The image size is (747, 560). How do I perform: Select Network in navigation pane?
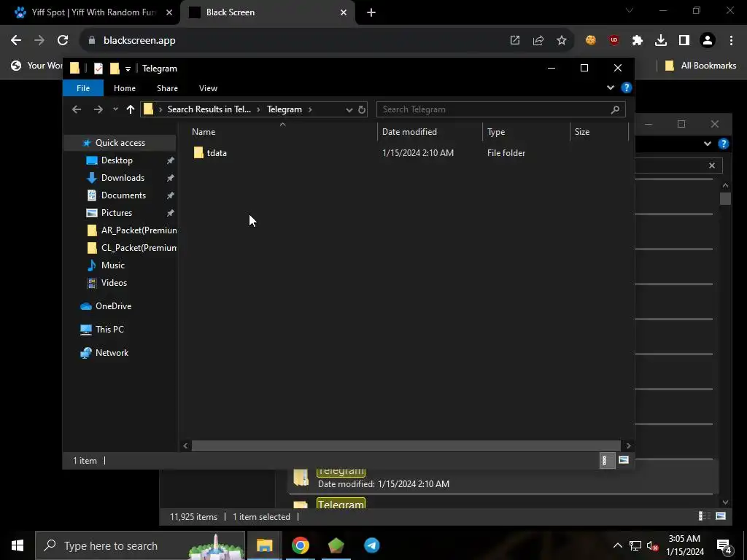(112, 353)
